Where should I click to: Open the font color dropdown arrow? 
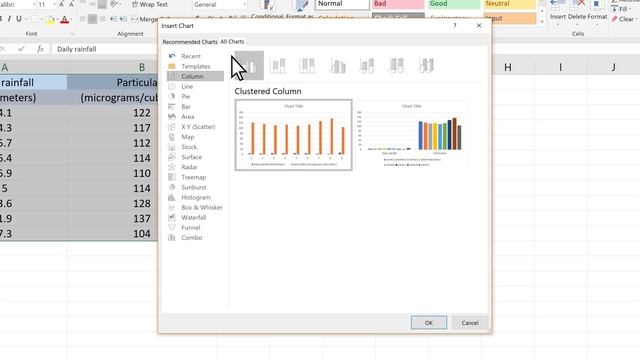[x=72, y=19]
